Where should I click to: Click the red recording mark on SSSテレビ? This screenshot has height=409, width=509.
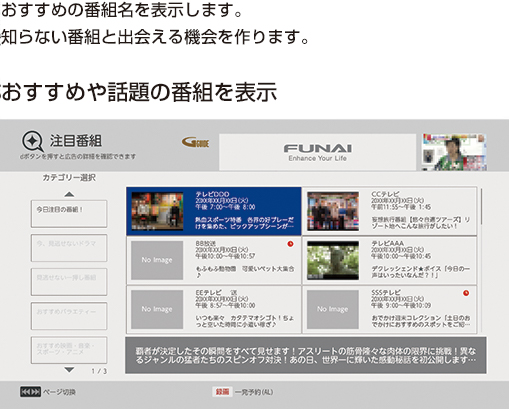click(x=466, y=293)
